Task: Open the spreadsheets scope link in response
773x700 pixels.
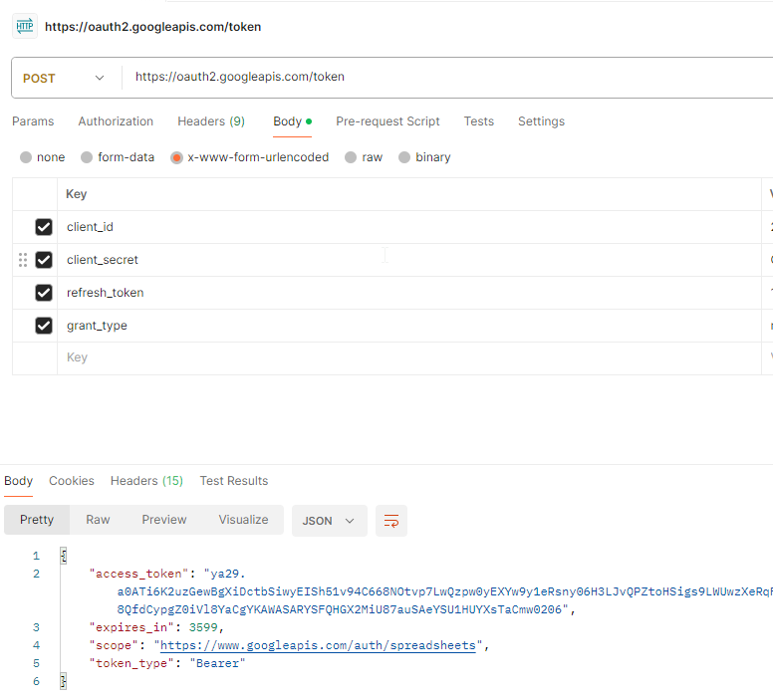Action: (321, 645)
